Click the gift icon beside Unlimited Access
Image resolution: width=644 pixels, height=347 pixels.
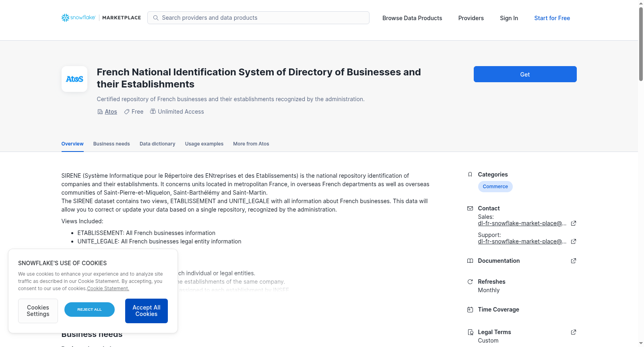(x=153, y=111)
